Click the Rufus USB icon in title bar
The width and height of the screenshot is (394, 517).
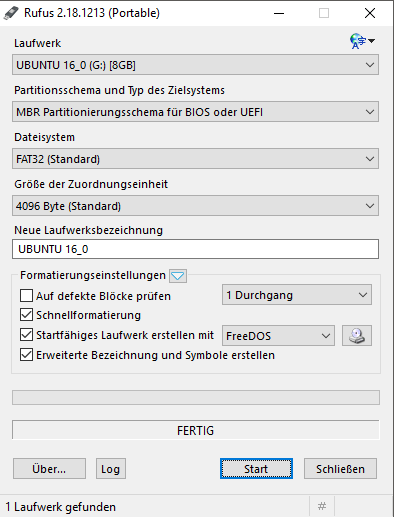[x=11, y=13]
